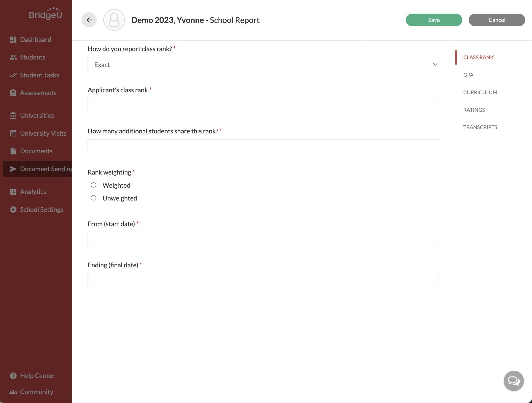Click the page title 'Demo 2023, Yvonne'
Viewport: 532px width, 403px height.
tap(167, 20)
